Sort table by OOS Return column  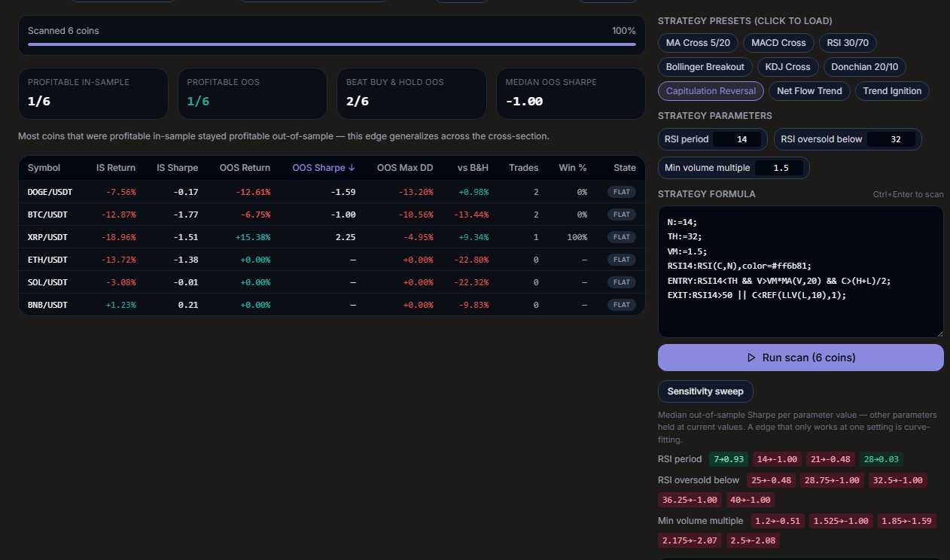(245, 168)
